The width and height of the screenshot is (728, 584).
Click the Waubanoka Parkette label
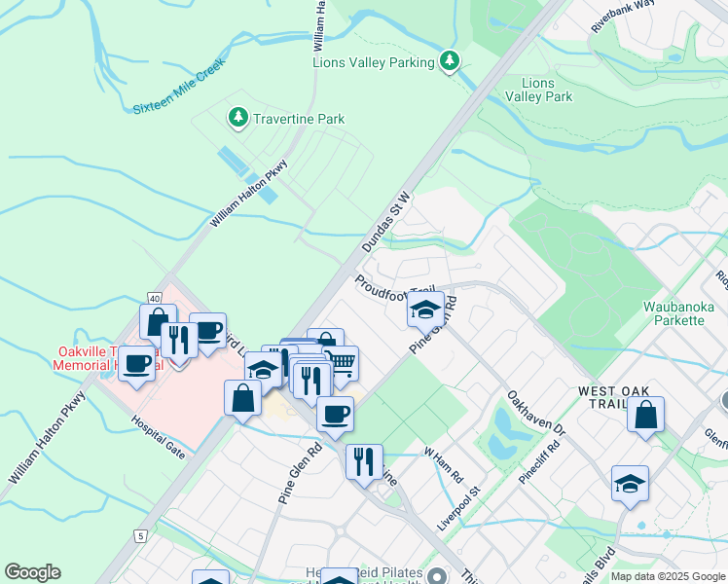pyautogui.click(x=678, y=313)
